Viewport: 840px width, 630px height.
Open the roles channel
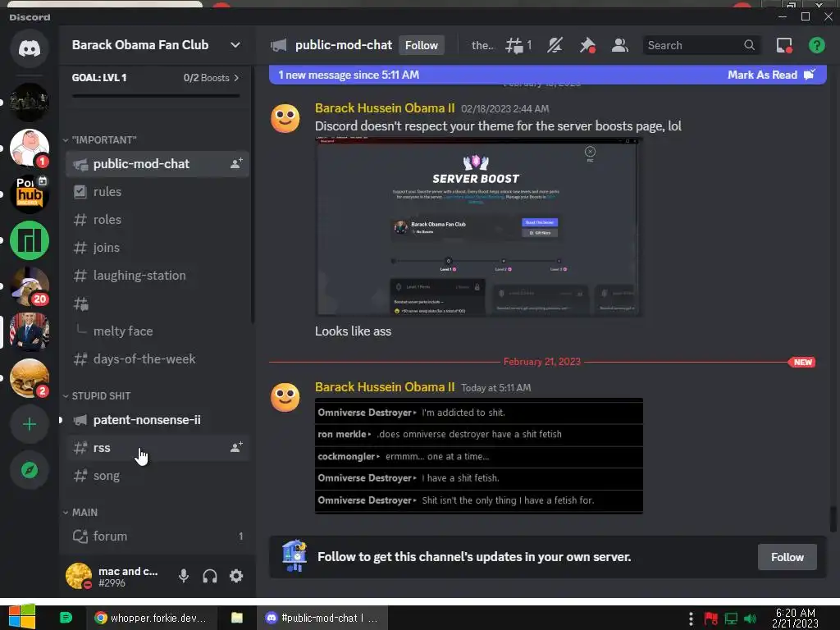(x=157, y=220)
